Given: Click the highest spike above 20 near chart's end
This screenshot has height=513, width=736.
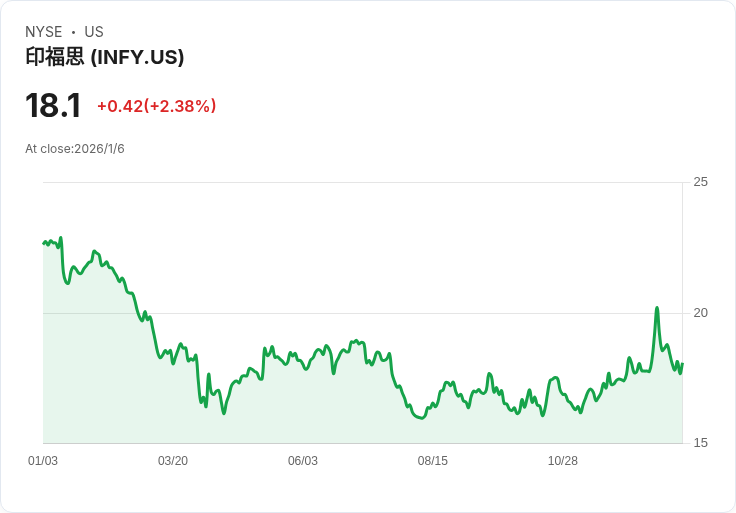Looking at the screenshot, I should point(657,308).
